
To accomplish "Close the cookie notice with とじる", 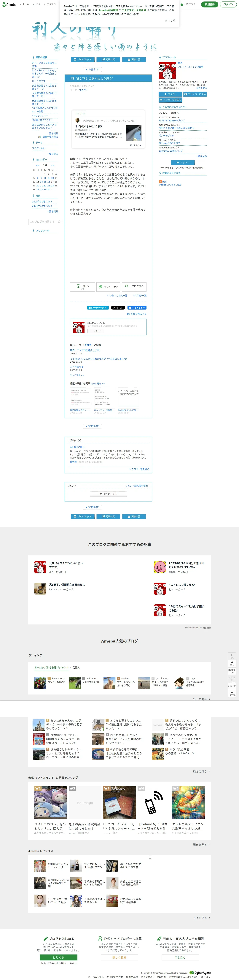I will pyautogui.click(x=170, y=20).
